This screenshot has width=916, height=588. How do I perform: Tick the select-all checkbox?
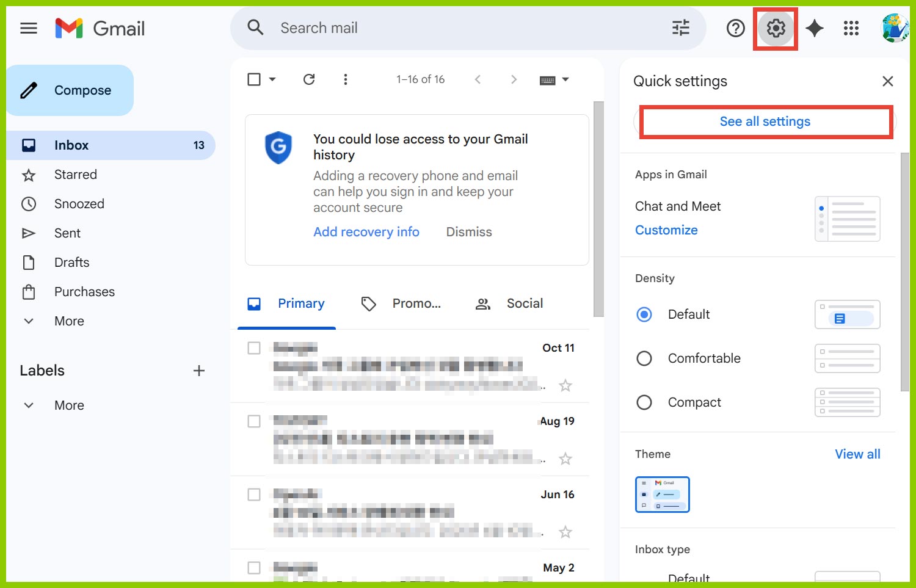tap(254, 79)
